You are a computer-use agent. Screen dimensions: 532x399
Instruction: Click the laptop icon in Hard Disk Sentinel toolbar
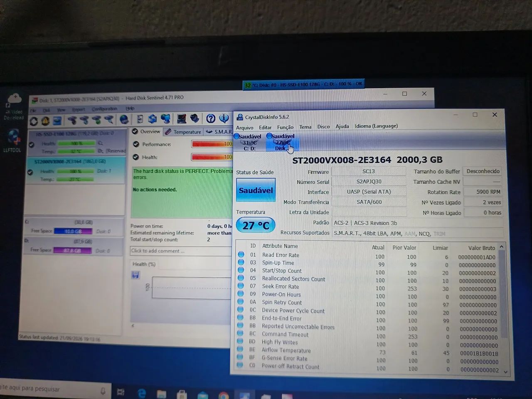click(x=182, y=119)
